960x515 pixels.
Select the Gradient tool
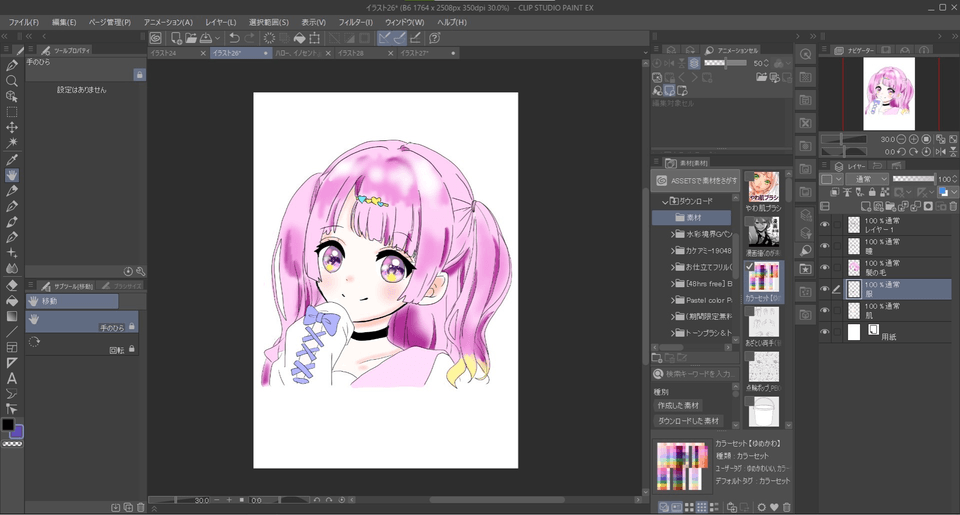12,316
